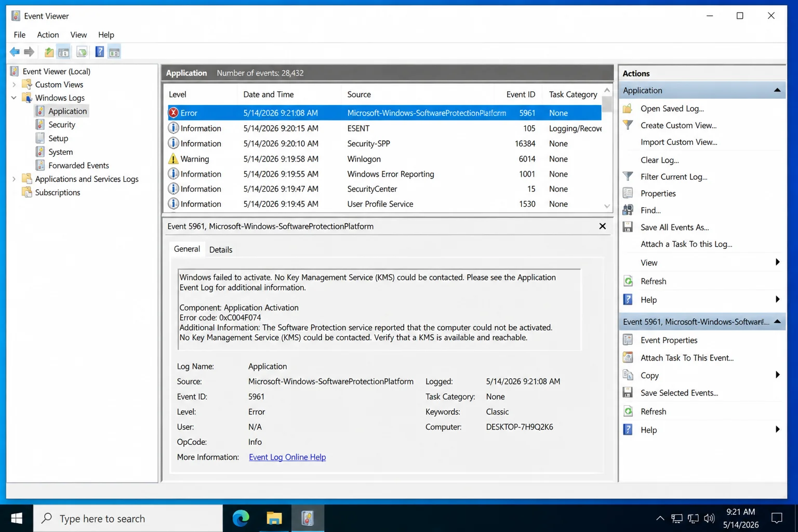This screenshot has width=798, height=532.
Task: Close the event preview pane
Action: (602, 227)
